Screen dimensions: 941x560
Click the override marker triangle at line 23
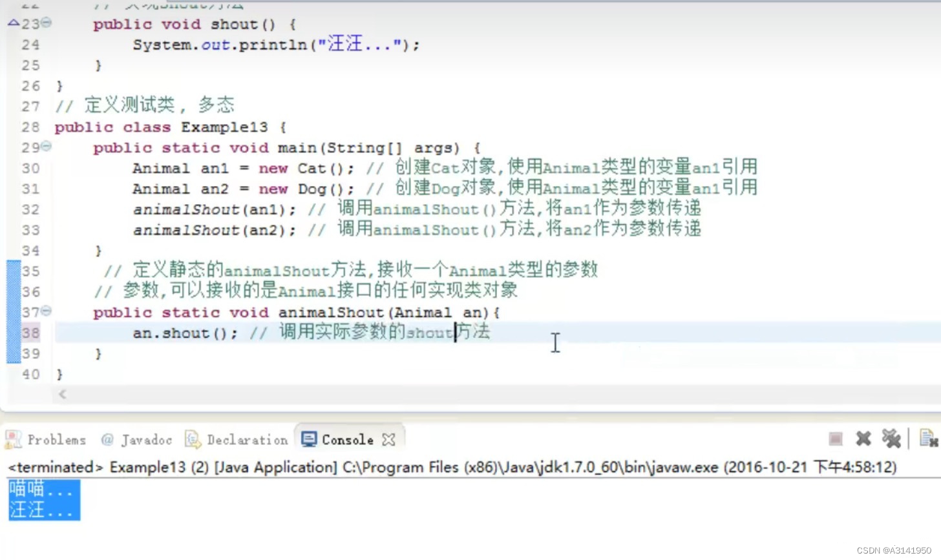pyautogui.click(x=14, y=23)
